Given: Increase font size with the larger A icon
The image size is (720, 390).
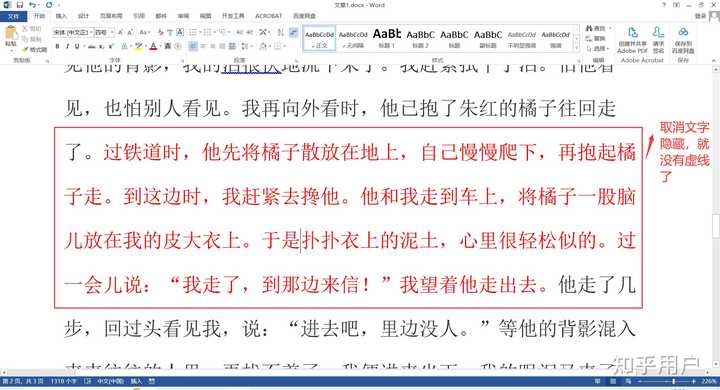Looking at the screenshot, I should click(x=120, y=32).
